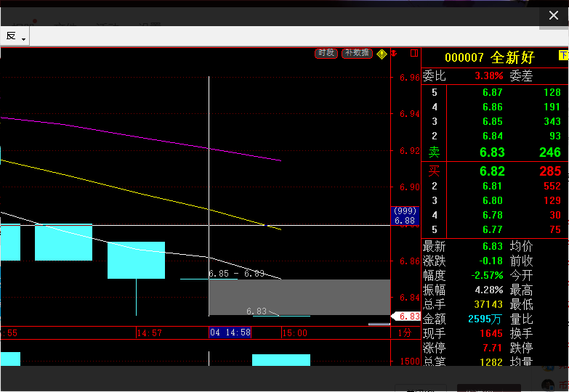The width and height of the screenshot is (569, 392).
Task: Click the 6.96 price axis label
Action: click(x=410, y=78)
